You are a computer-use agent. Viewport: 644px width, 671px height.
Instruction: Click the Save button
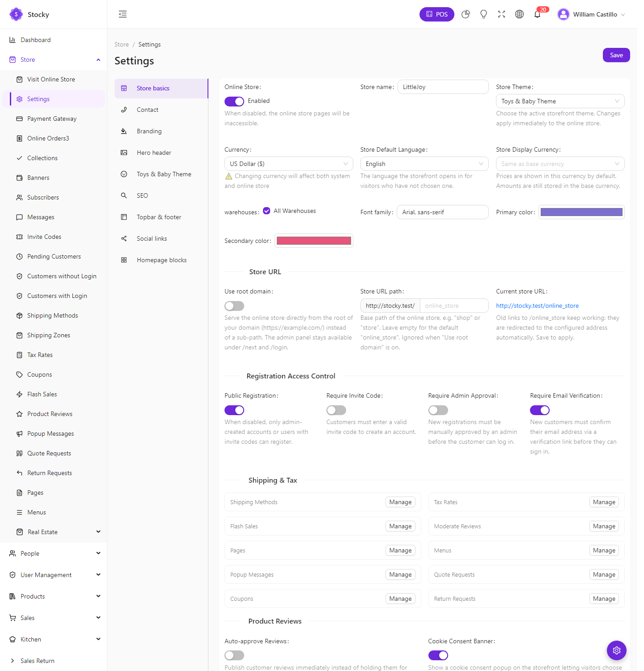coord(616,55)
